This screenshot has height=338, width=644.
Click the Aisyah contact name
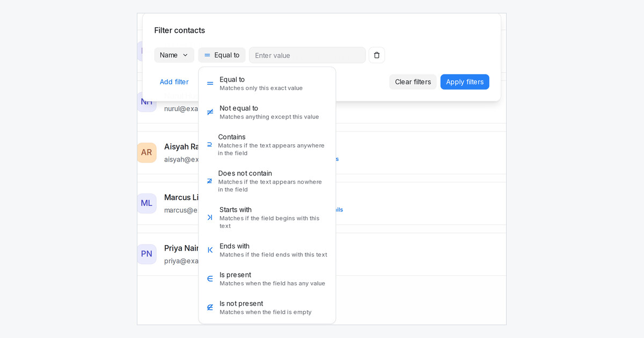click(181, 147)
